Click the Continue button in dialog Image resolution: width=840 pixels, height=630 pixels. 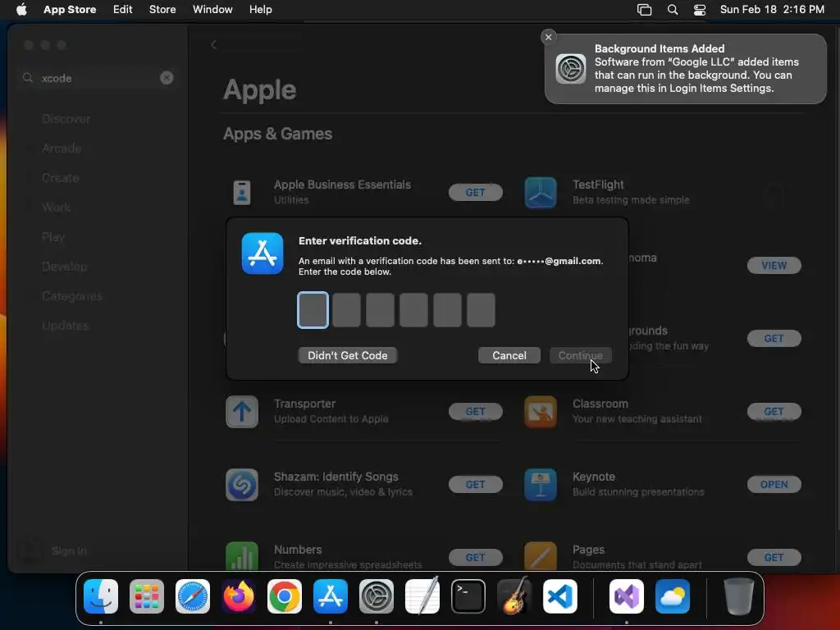point(580,356)
